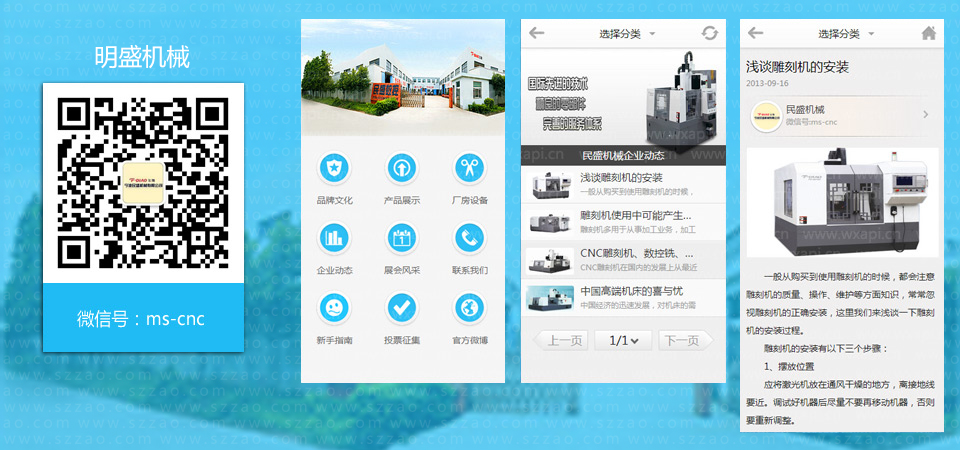960x450 pixels.
Task: Click the 展会风采 label
Action: pos(402,270)
